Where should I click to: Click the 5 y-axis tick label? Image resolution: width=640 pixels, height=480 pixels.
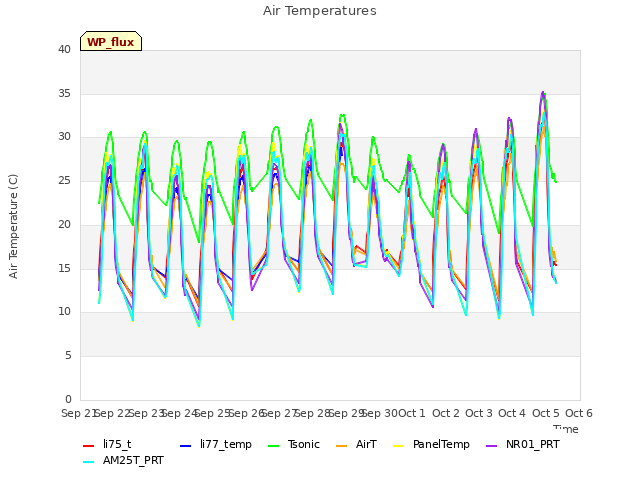(68, 356)
